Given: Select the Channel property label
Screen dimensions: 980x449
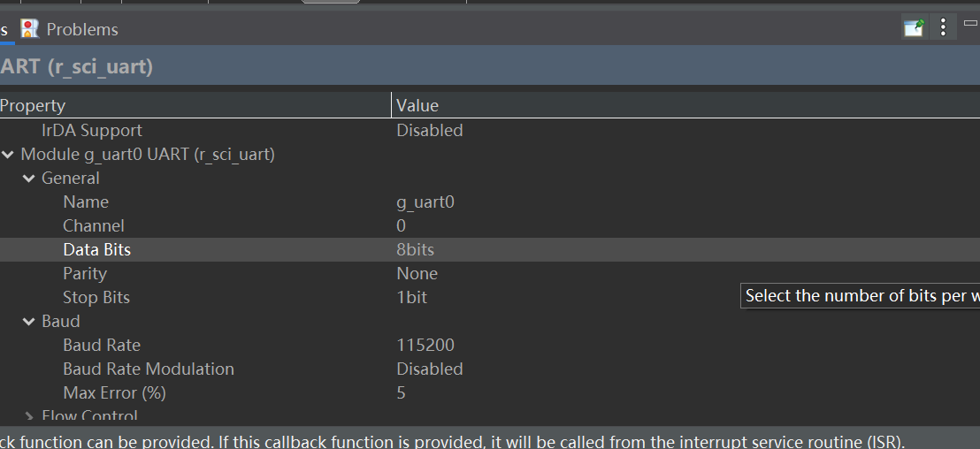Looking at the screenshot, I should (93, 225).
